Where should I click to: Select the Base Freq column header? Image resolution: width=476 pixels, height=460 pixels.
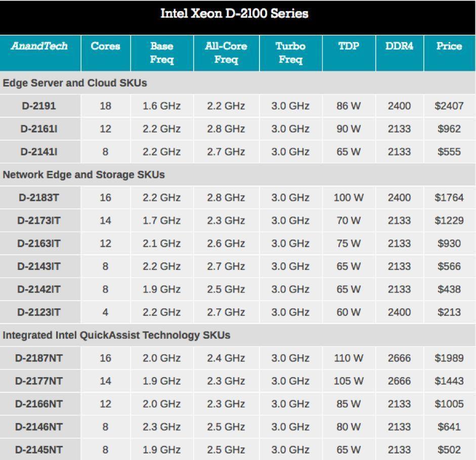(161, 53)
